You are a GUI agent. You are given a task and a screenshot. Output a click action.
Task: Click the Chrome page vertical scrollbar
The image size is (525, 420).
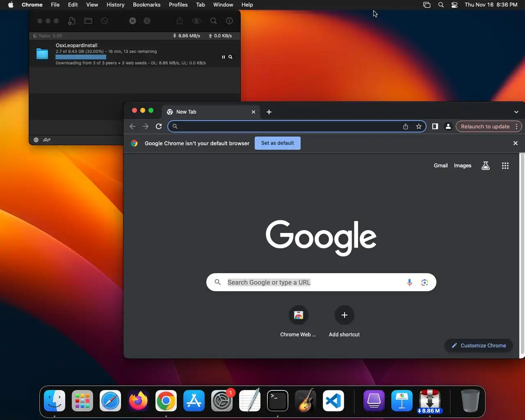pyautogui.click(x=522, y=253)
